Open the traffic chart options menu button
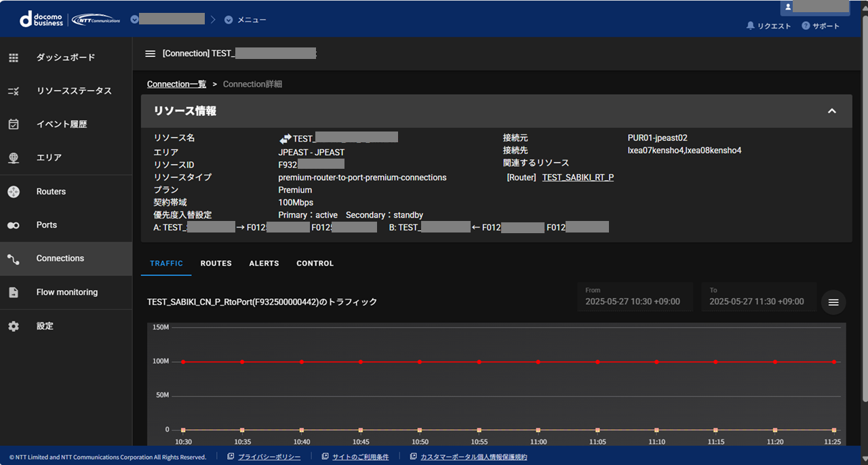The height and width of the screenshot is (465, 868). (833, 302)
